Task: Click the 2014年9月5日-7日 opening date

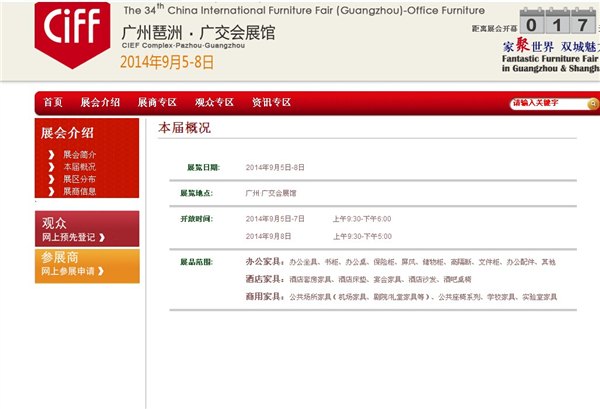Action: coord(275,219)
